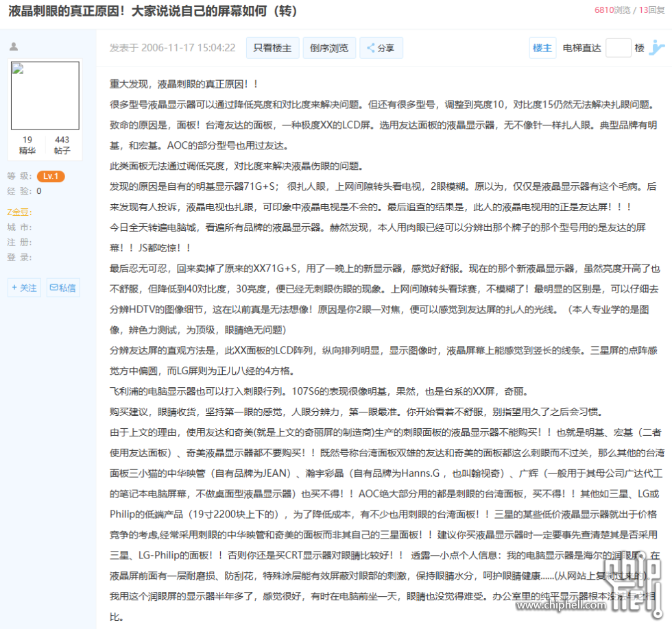
Task: Click the share icon button 分享
Action: coord(381,48)
